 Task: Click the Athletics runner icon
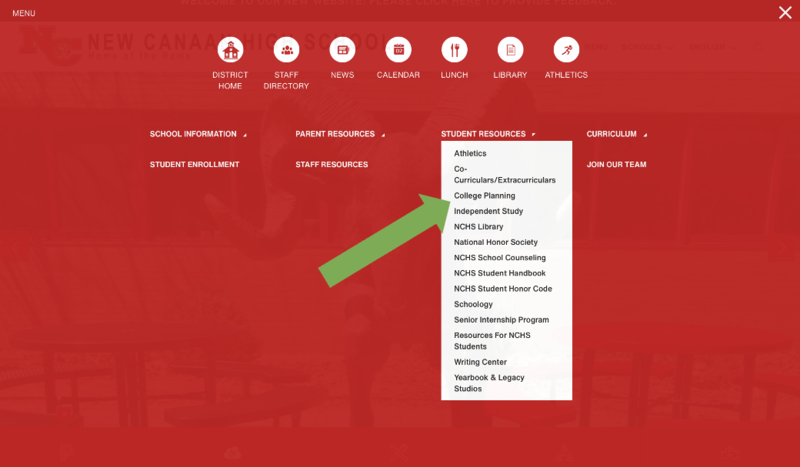566,50
